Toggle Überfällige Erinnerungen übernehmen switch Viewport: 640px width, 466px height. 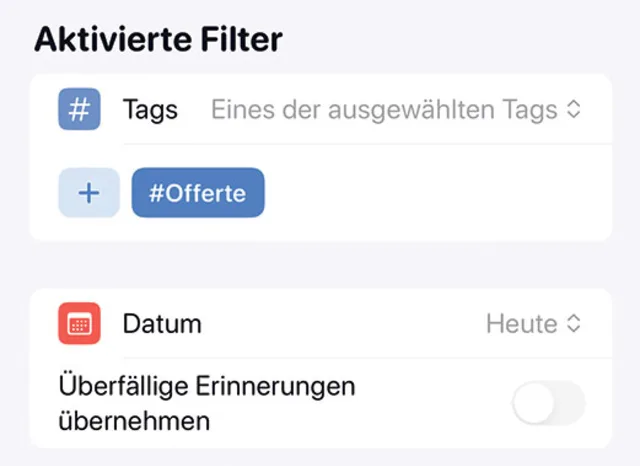pyautogui.click(x=548, y=403)
